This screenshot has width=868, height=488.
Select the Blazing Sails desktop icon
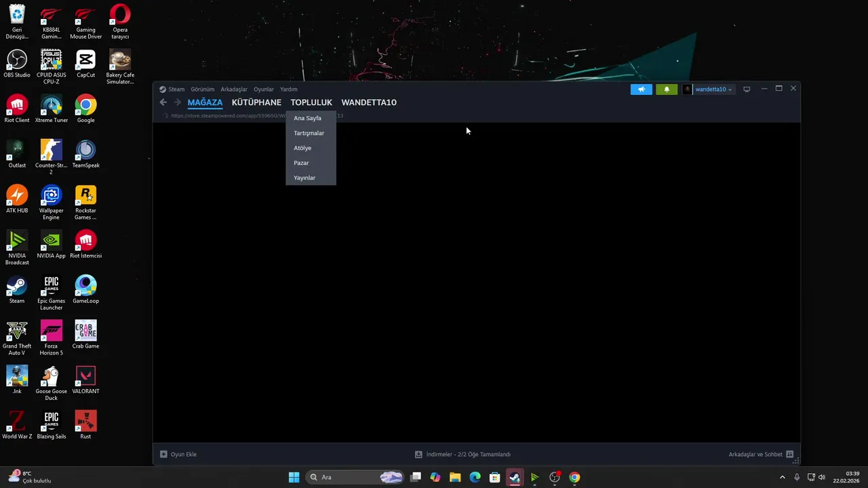52,425
